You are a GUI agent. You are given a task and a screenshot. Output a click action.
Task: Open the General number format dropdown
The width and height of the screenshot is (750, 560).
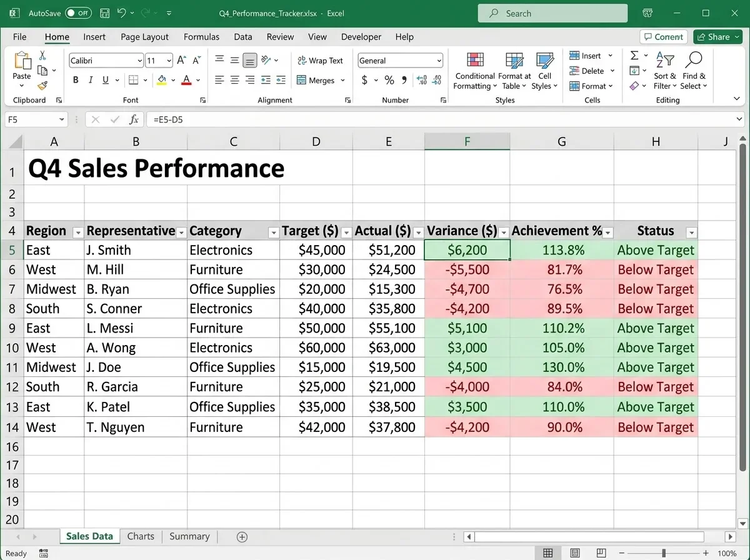coord(439,61)
